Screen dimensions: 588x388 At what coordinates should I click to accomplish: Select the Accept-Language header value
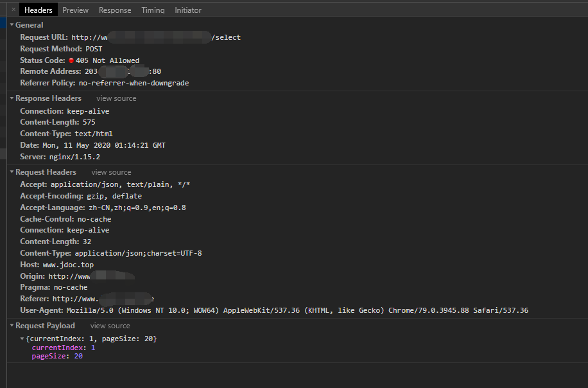[x=137, y=207]
